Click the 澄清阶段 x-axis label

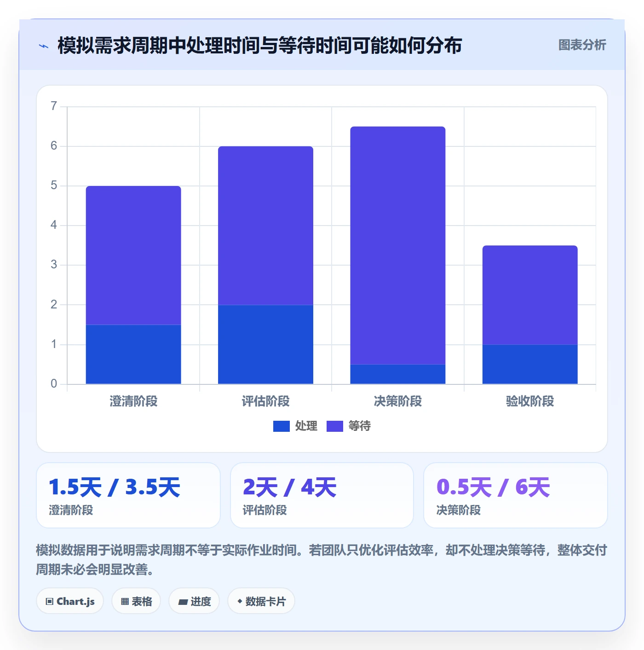(x=133, y=401)
